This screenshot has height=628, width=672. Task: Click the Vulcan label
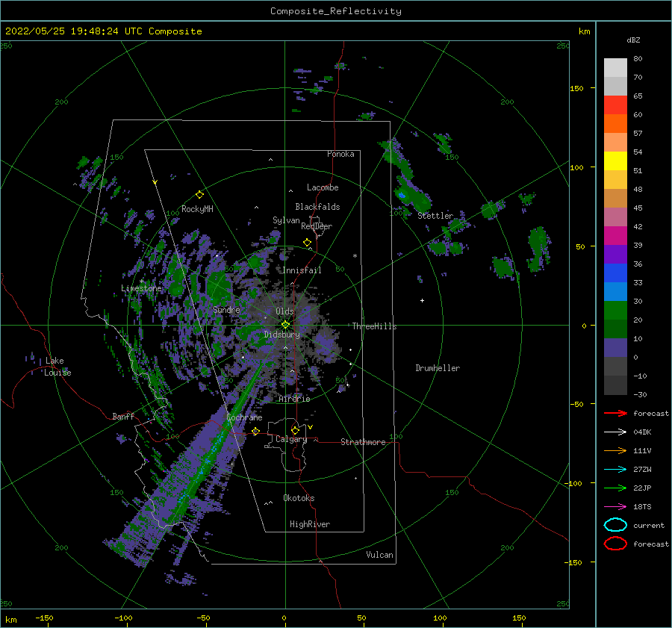(x=380, y=555)
